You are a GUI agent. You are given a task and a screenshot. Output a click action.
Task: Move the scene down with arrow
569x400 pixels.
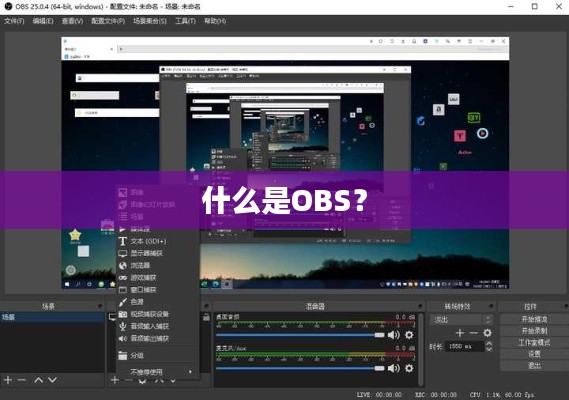(x=52, y=380)
